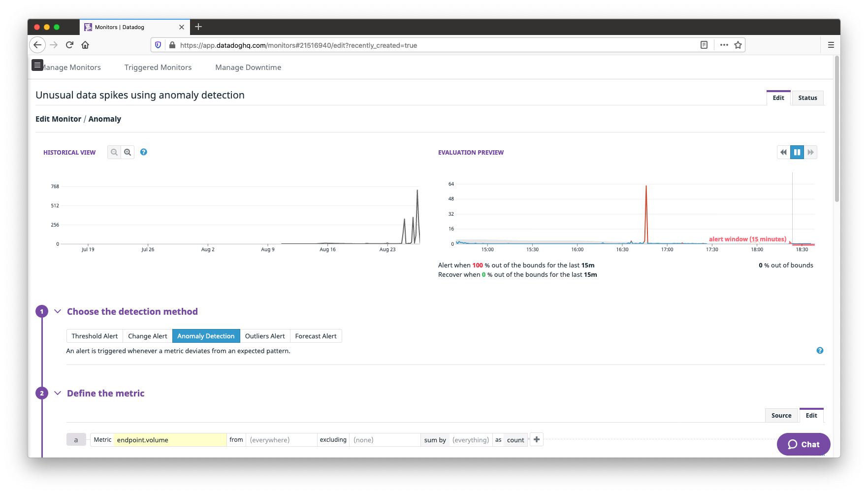The height and width of the screenshot is (494, 868).
Task: Add another metric query with the plus icon
Action: point(536,439)
